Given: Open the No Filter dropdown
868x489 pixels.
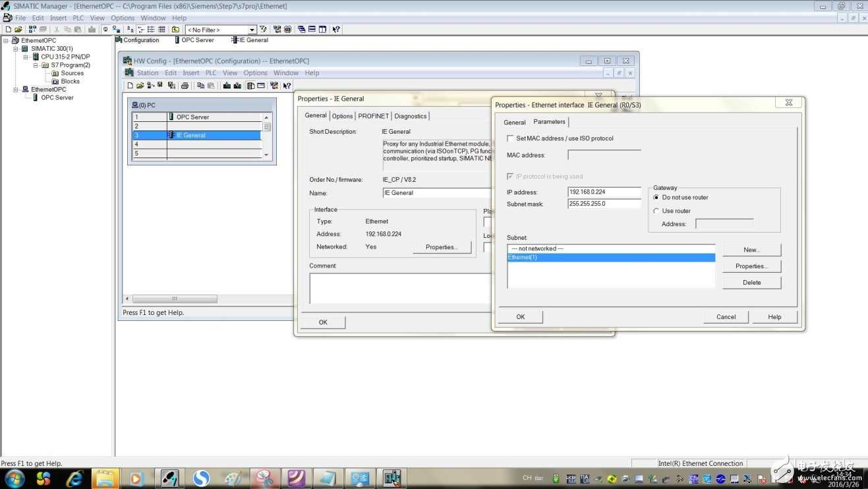Looking at the screenshot, I should coord(252,30).
